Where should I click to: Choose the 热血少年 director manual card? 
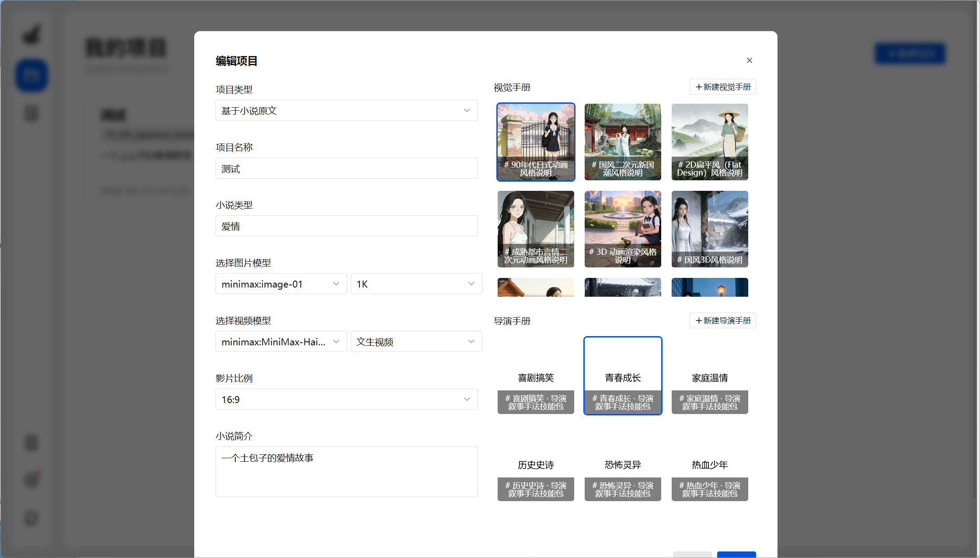710,463
